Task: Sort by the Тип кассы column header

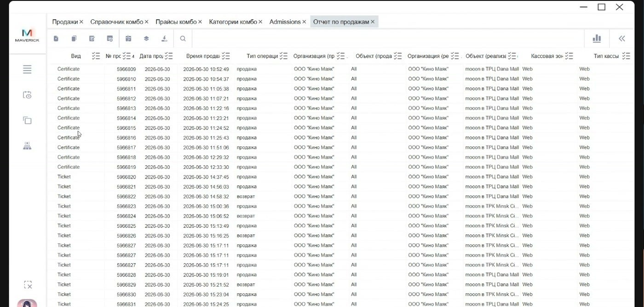Action: pyautogui.click(x=606, y=56)
